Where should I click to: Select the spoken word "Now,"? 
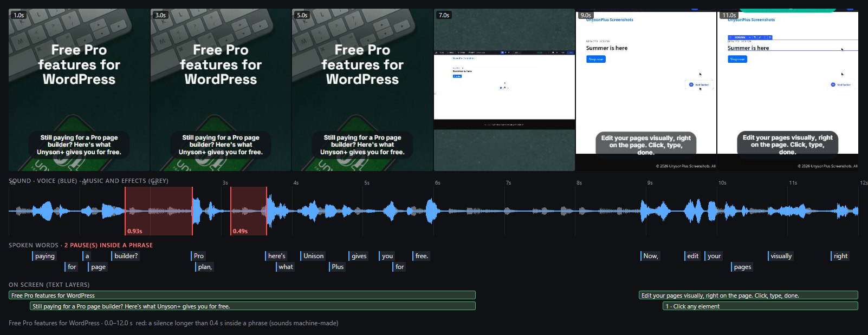point(650,256)
